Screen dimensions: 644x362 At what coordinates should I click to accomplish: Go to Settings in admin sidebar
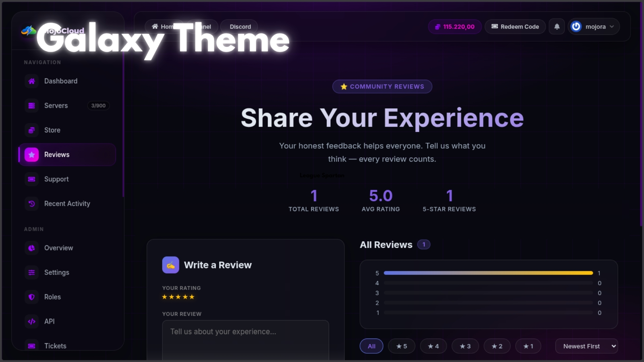pyautogui.click(x=56, y=273)
